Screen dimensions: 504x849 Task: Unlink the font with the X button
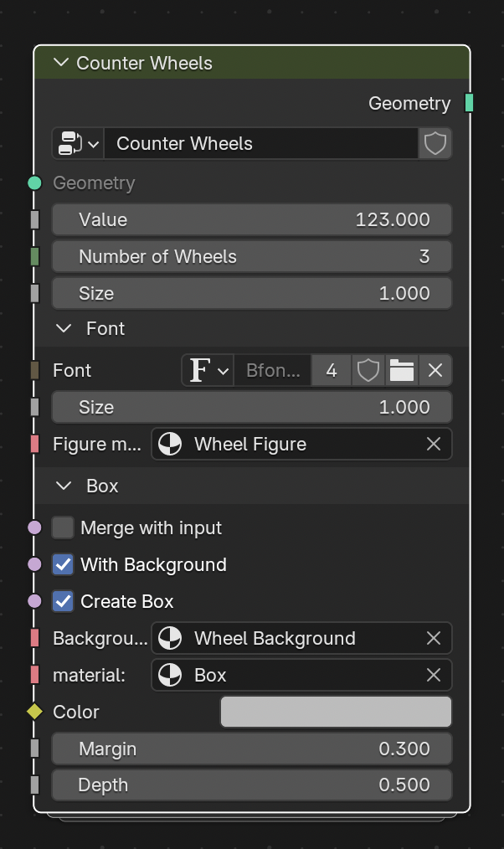435,370
